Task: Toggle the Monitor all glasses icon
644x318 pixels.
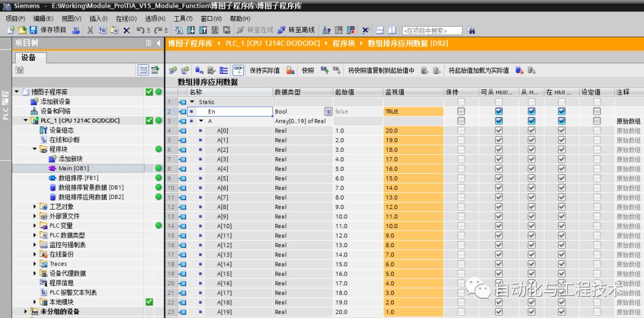Action: coord(239,70)
